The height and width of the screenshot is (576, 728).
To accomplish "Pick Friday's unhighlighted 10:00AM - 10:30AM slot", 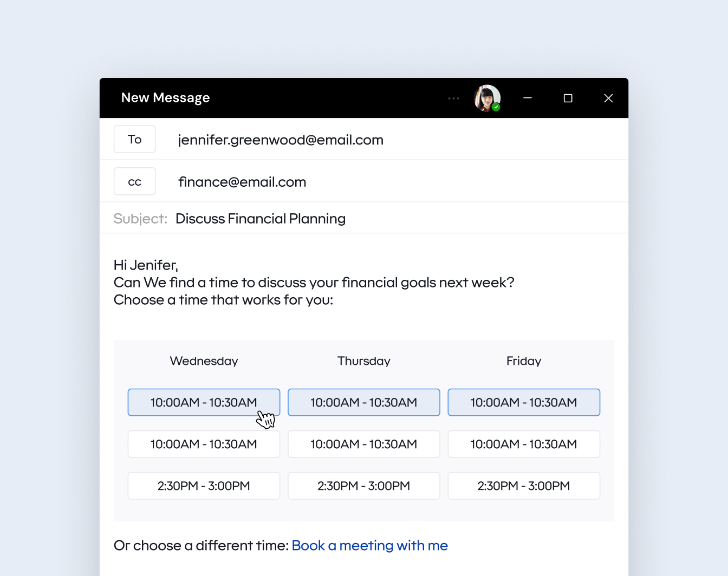I will (x=523, y=444).
